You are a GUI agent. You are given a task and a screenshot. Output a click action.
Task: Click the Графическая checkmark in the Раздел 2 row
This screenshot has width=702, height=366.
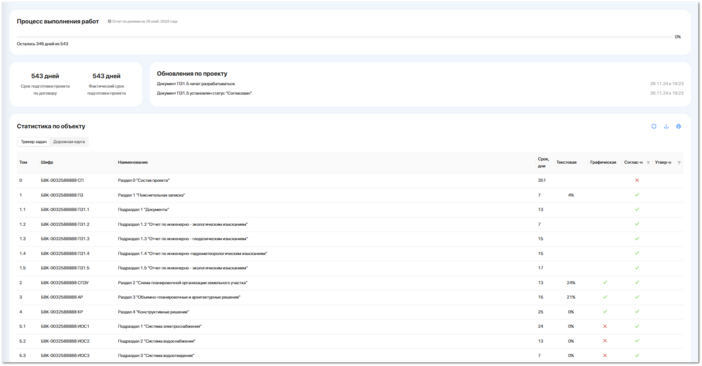point(605,282)
